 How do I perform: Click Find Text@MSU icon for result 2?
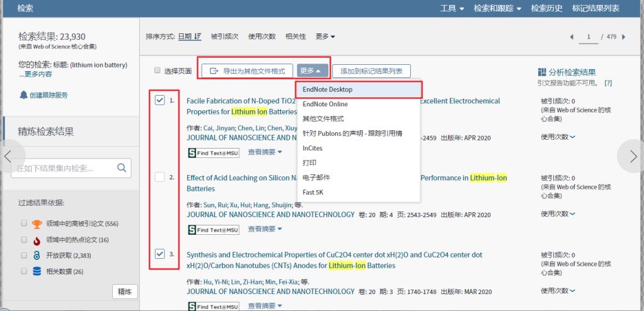(214, 230)
